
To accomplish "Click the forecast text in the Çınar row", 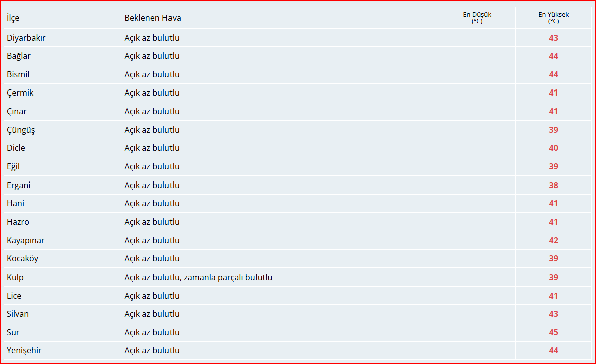I will (x=152, y=111).
